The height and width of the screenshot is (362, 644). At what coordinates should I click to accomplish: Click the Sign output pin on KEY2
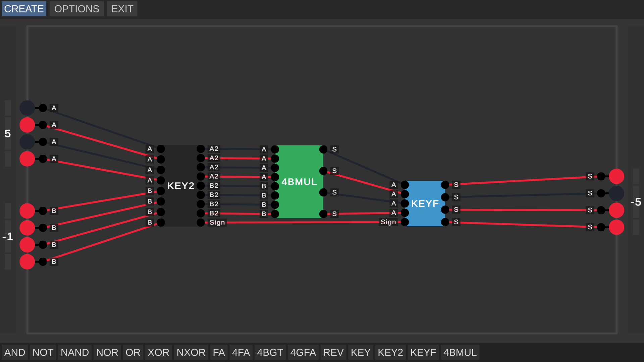click(201, 223)
